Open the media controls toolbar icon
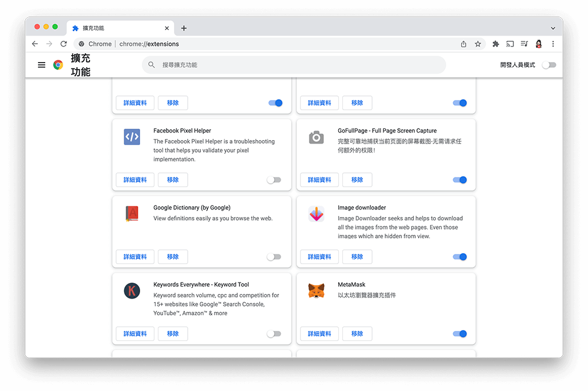This screenshot has height=391, width=588. pyautogui.click(x=524, y=44)
